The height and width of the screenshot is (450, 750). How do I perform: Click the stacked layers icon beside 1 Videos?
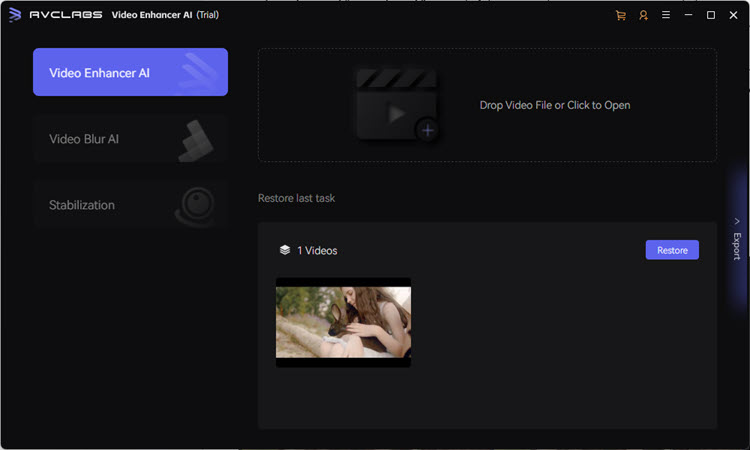tap(285, 250)
